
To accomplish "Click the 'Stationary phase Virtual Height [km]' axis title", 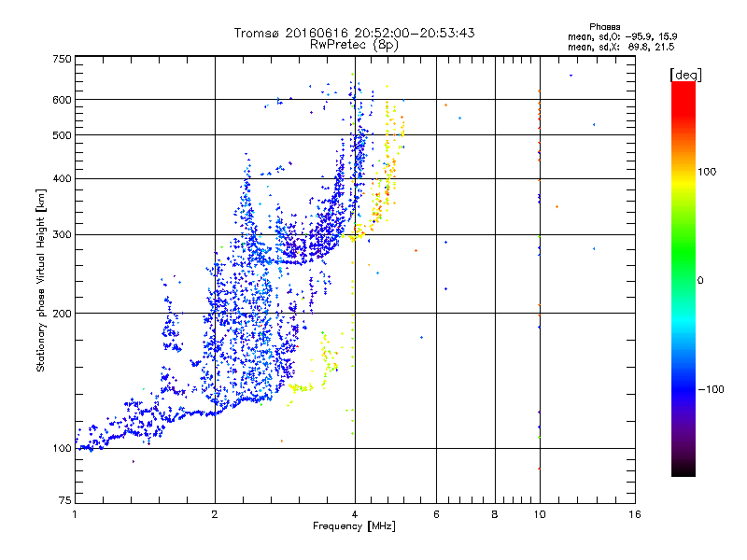I will coord(40,280).
